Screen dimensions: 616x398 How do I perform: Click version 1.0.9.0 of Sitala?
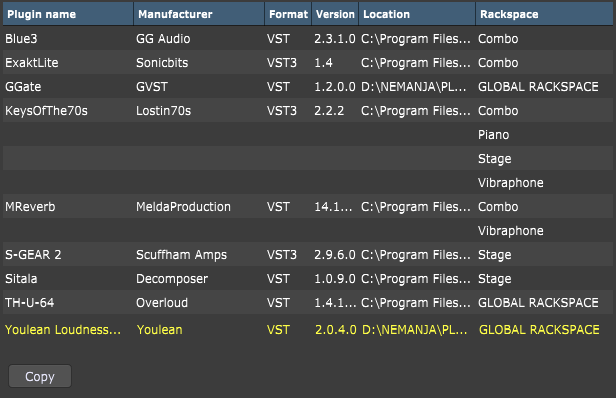(335, 279)
